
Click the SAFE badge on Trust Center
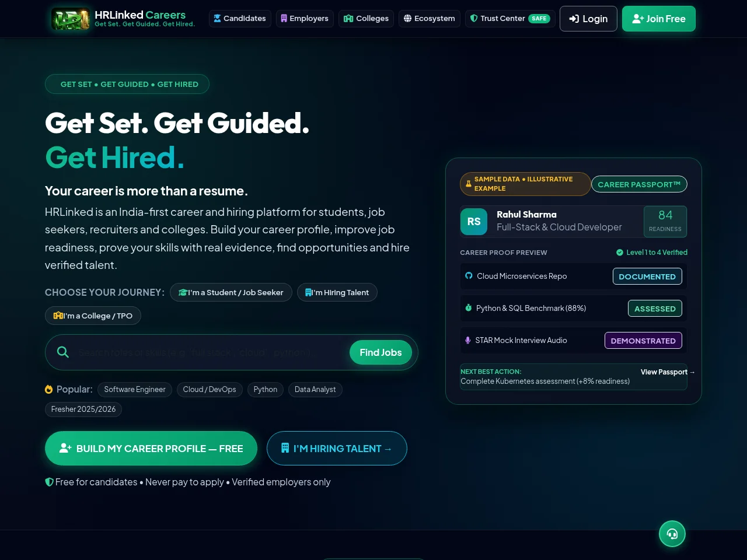tap(539, 19)
